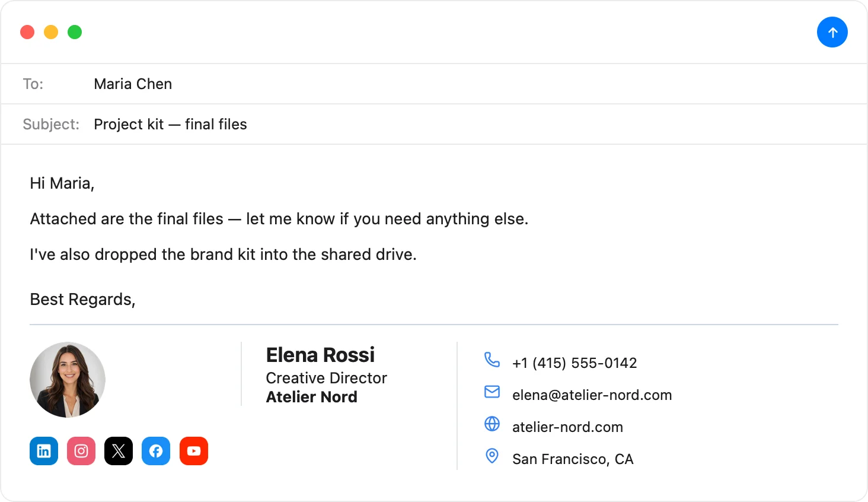
Task: Open the Instagram icon in the signature
Action: coord(81,451)
